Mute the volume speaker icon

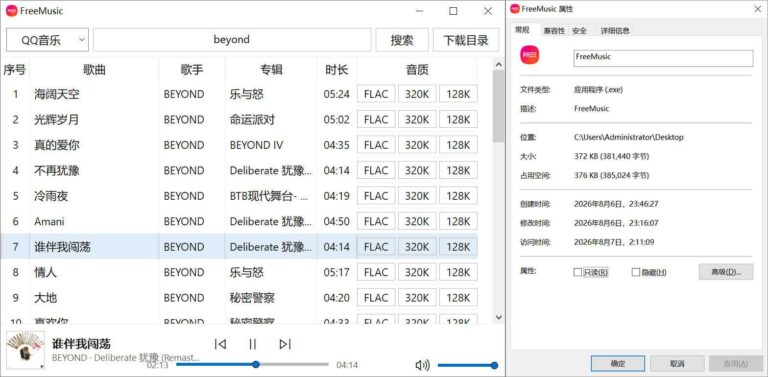(x=422, y=365)
